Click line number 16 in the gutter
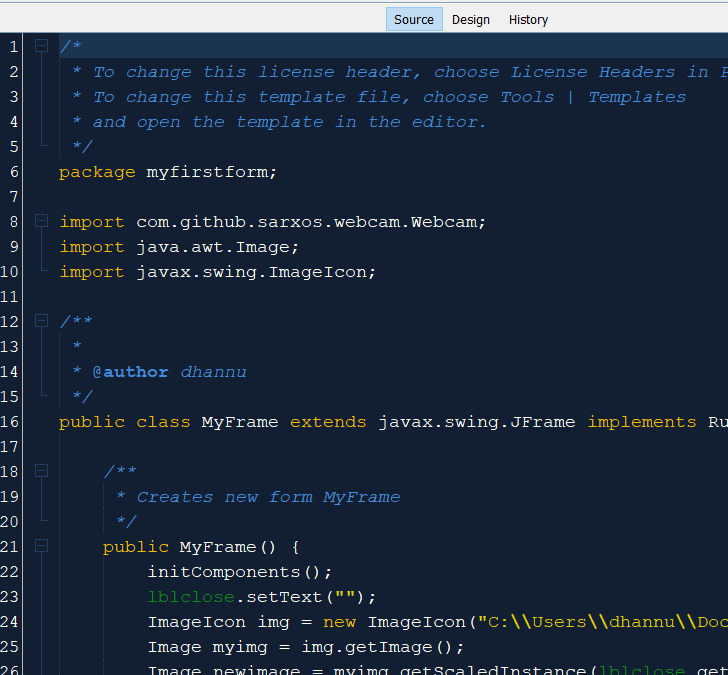Screen dimensions: 728x675 coord(10,422)
